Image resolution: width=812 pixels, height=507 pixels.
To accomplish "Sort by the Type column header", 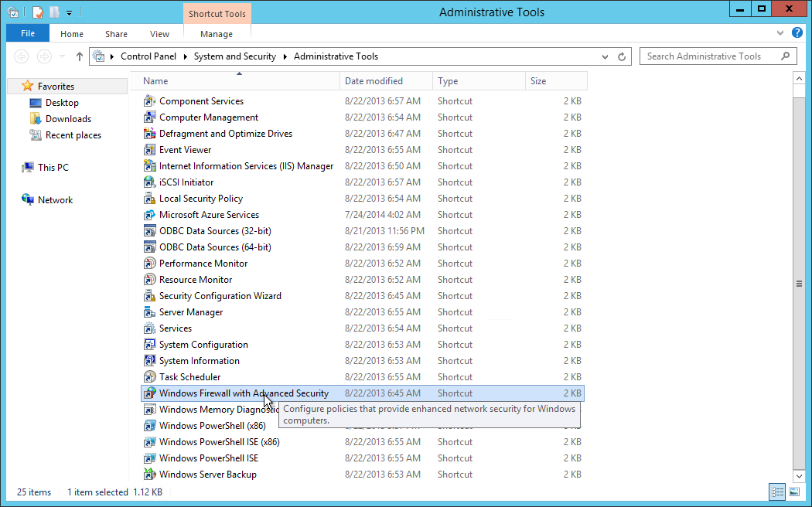I will tap(479, 81).
